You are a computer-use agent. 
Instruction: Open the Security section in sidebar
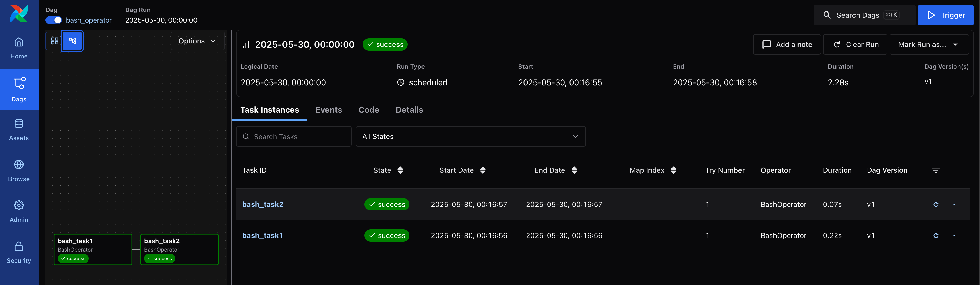pyautogui.click(x=19, y=252)
